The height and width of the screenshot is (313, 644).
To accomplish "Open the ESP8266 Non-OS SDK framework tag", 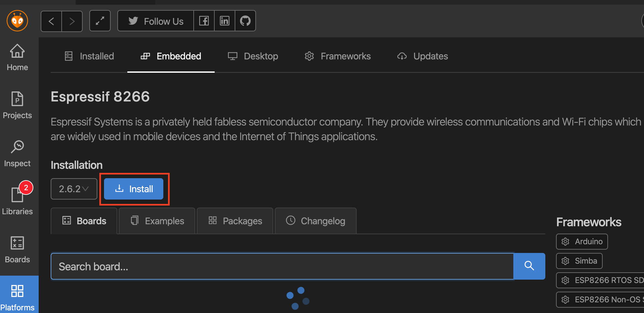I will 600,300.
